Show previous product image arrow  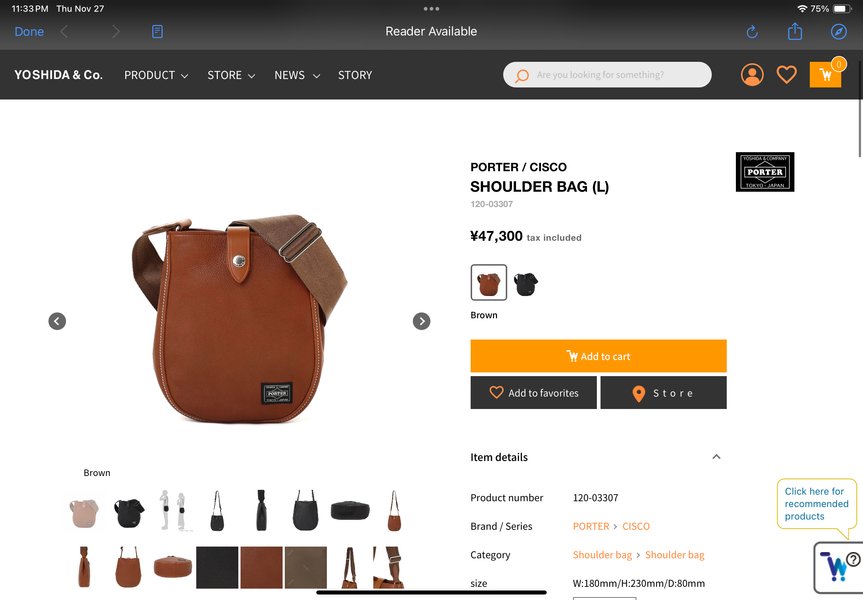point(57,321)
